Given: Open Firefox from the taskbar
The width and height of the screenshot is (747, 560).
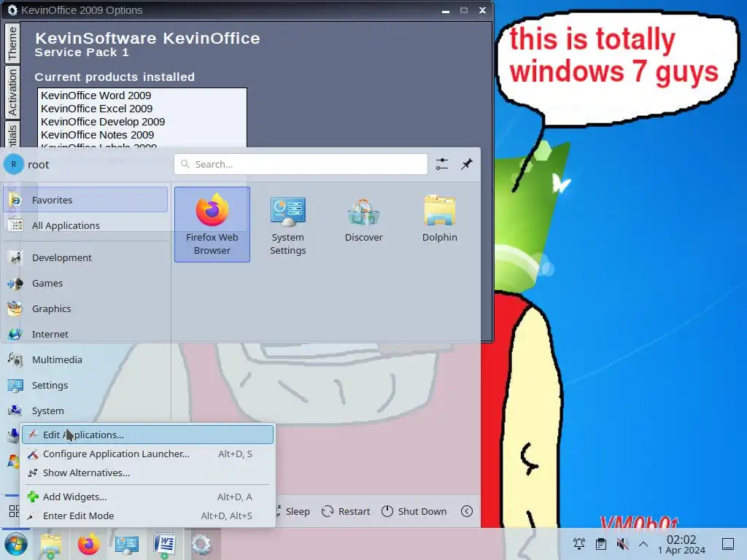Looking at the screenshot, I should 88,544.
